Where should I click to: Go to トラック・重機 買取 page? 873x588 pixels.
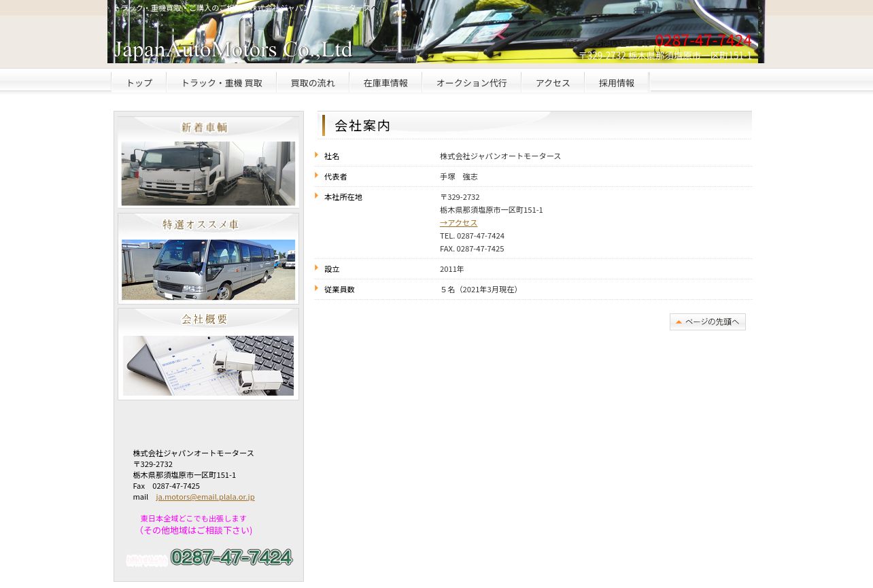point(222,83)
